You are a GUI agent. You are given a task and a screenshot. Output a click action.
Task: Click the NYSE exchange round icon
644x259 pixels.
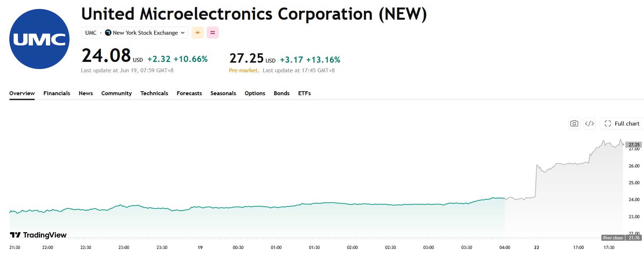pos(108,33)
